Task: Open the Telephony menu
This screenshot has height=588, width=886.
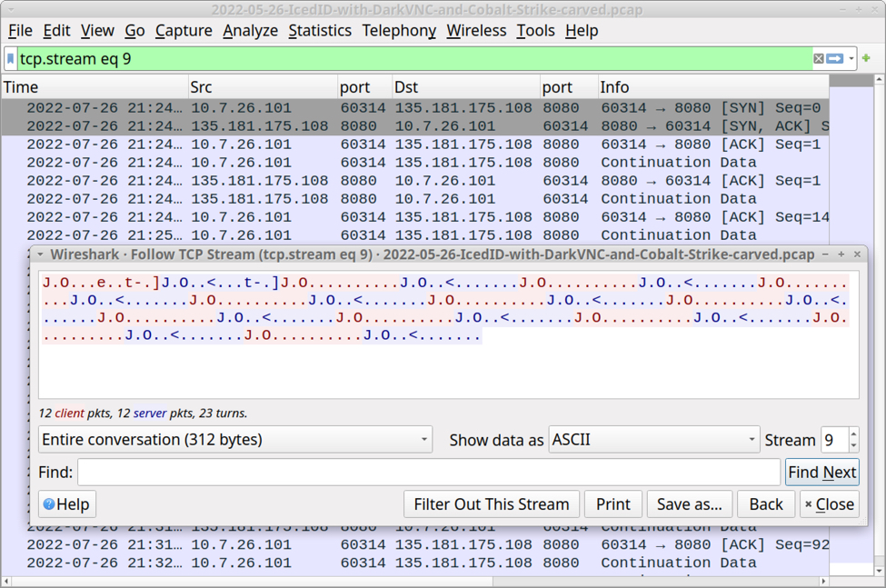Action: pyautogui.click(x=399, y=31)
